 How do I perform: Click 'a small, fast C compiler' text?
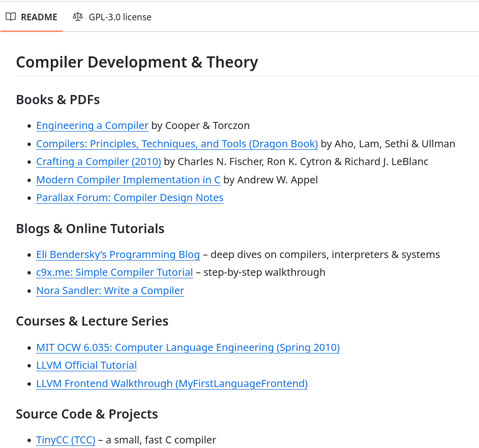pyautogui.click(x=161, y=440)
